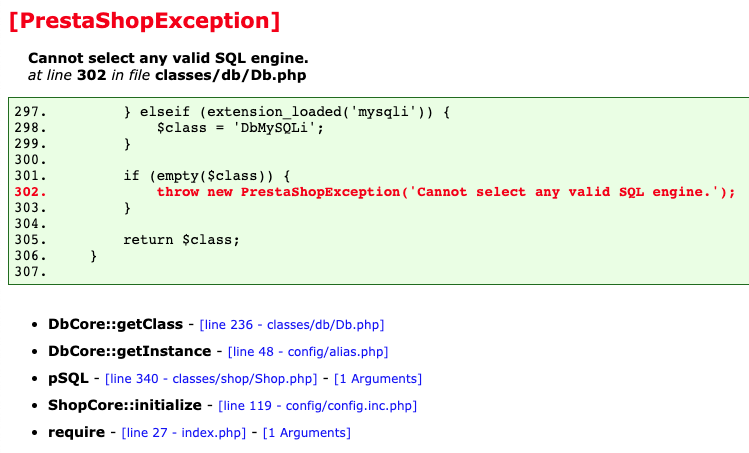Open the line 340 classes/shop/Shop.php link
The image size is (749, 453).
tap(211, 379)
